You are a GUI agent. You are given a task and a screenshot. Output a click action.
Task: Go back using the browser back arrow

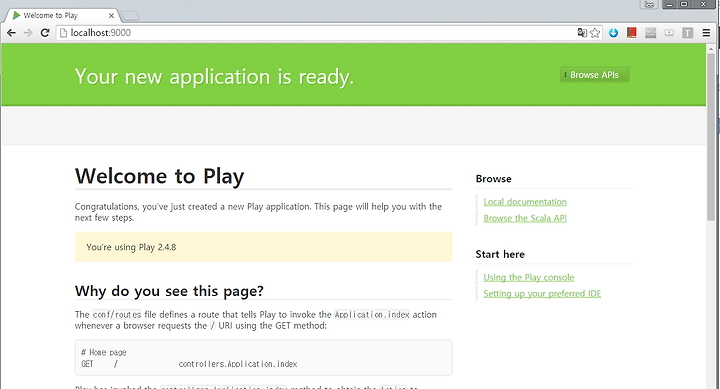[11, 33]
